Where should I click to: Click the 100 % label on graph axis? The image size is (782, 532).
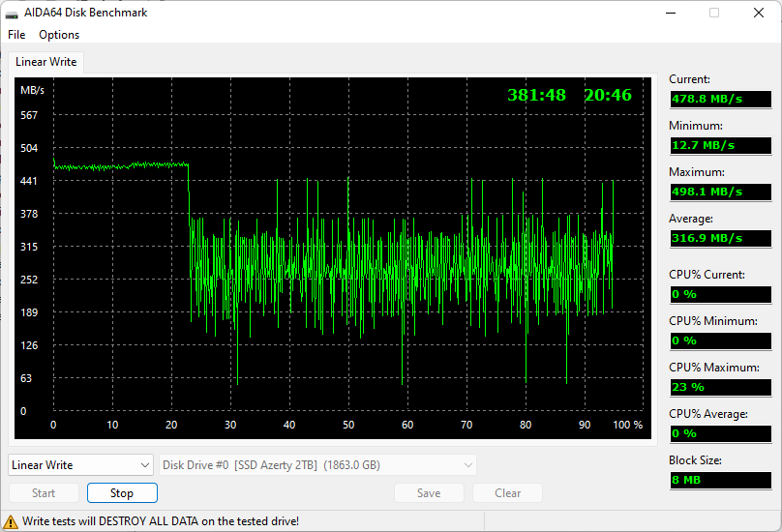pos(627,425)
